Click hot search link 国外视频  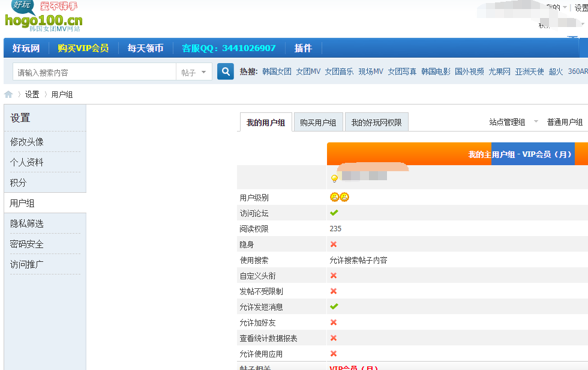point(469,71)
